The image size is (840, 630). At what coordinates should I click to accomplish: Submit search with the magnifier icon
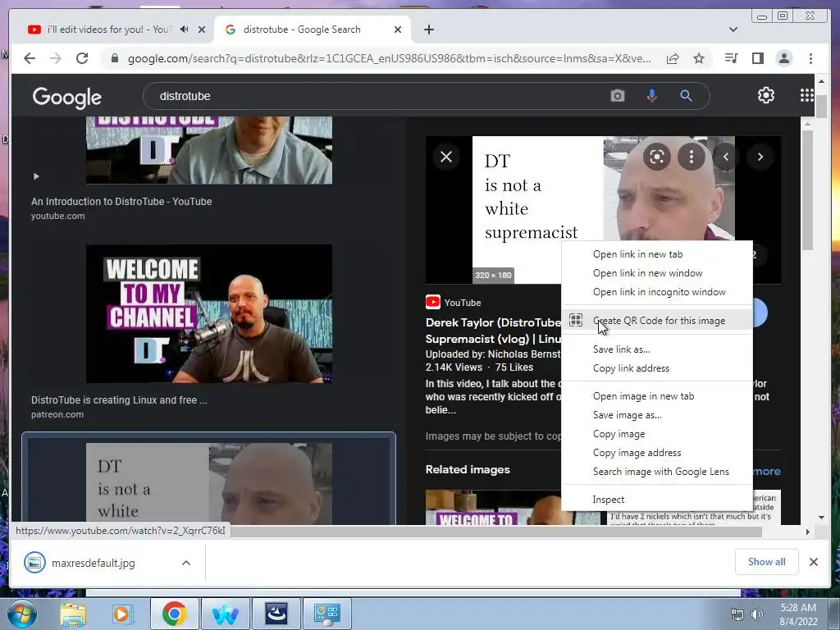[687, 96]
